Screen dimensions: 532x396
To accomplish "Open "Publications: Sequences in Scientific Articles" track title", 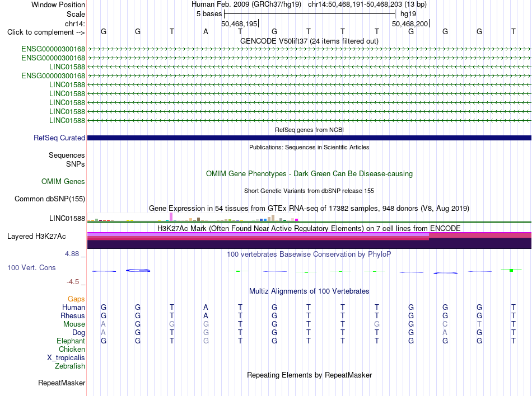I will [x=309, y=147].
